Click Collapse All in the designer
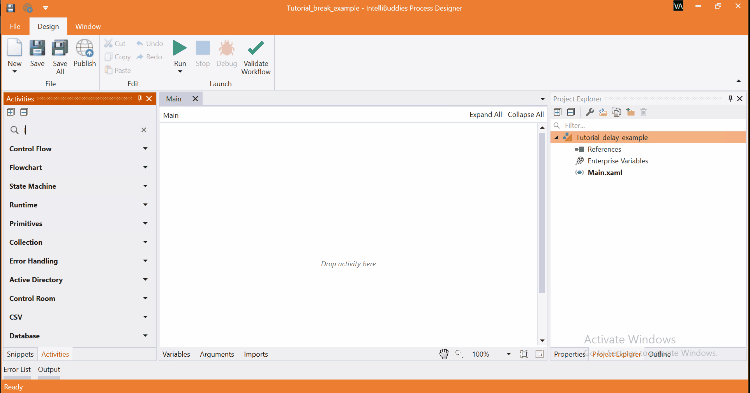The height and width of the screenshot is (393, 750). click(x=526, y=115)
